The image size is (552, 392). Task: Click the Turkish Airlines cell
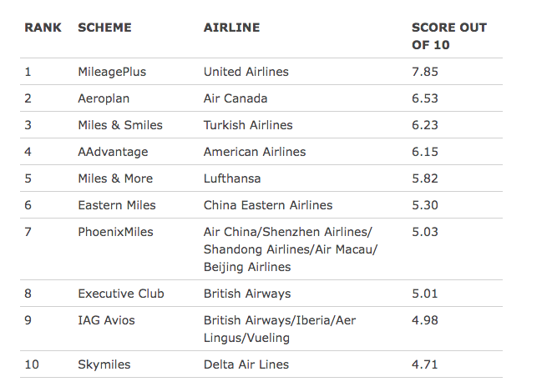point(248,125)
